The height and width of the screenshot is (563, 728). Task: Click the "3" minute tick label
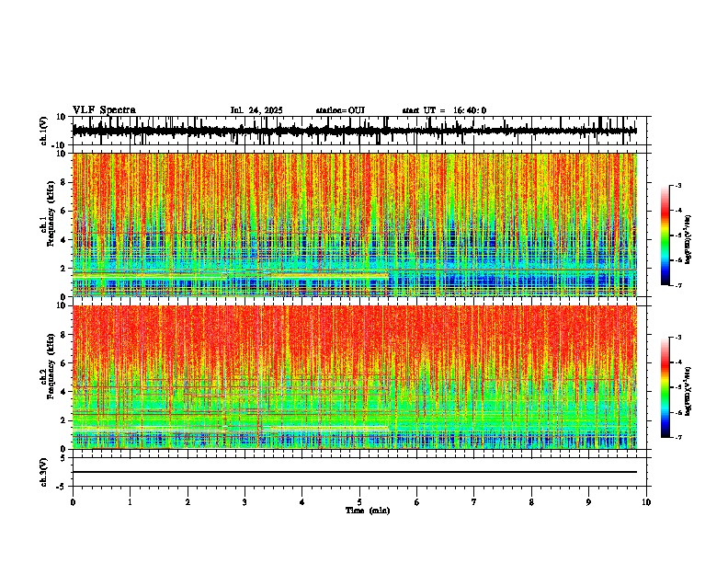(245, 502)
